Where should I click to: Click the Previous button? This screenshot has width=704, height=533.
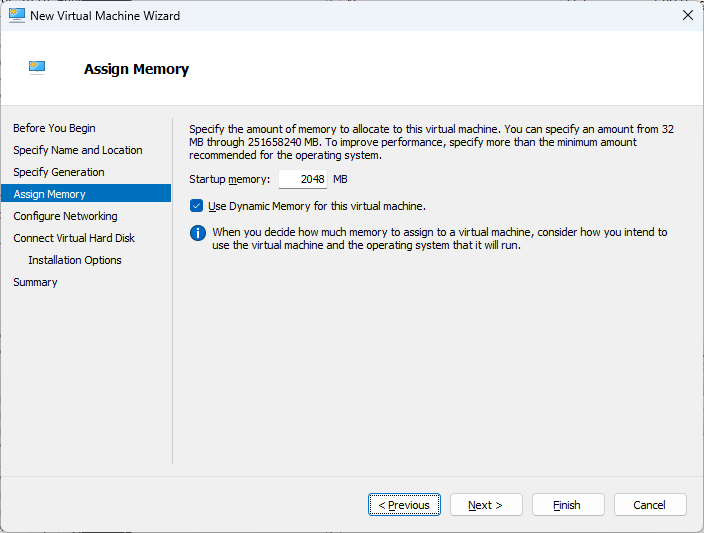coord(404,505)
